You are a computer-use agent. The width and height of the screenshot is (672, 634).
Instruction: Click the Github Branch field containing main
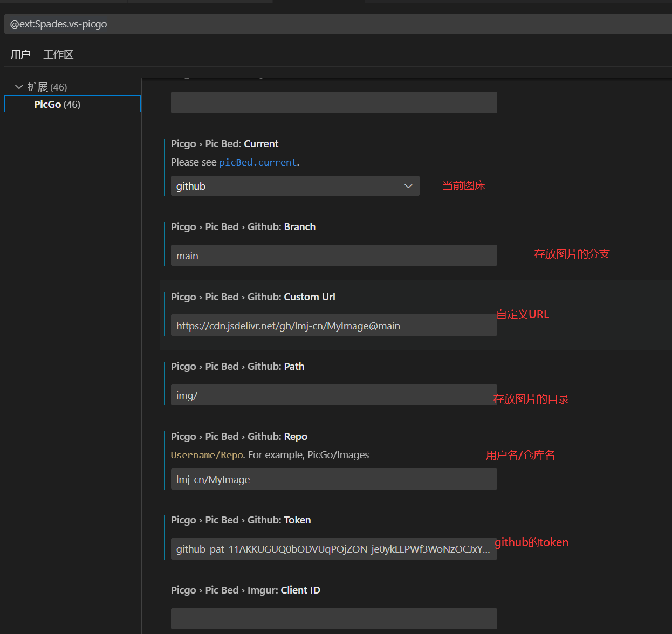click(334, 256)
